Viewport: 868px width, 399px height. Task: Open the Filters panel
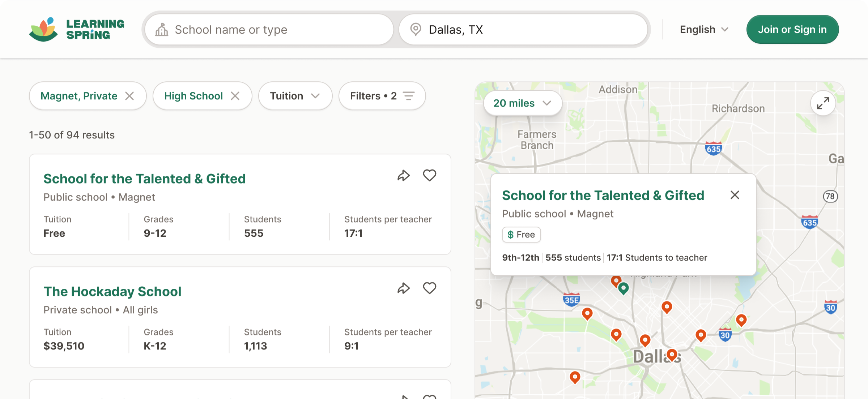pos(382,96)
